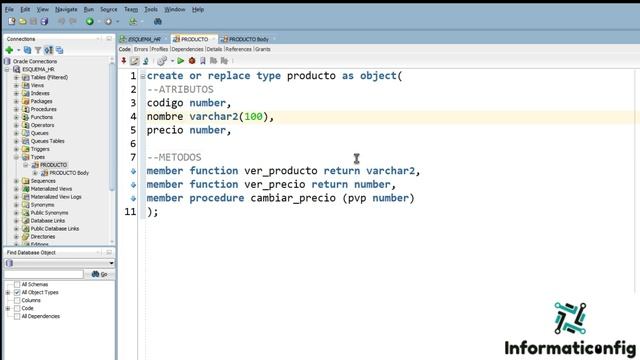
Task: Expand the Views node
Action: tap(16, 85)
